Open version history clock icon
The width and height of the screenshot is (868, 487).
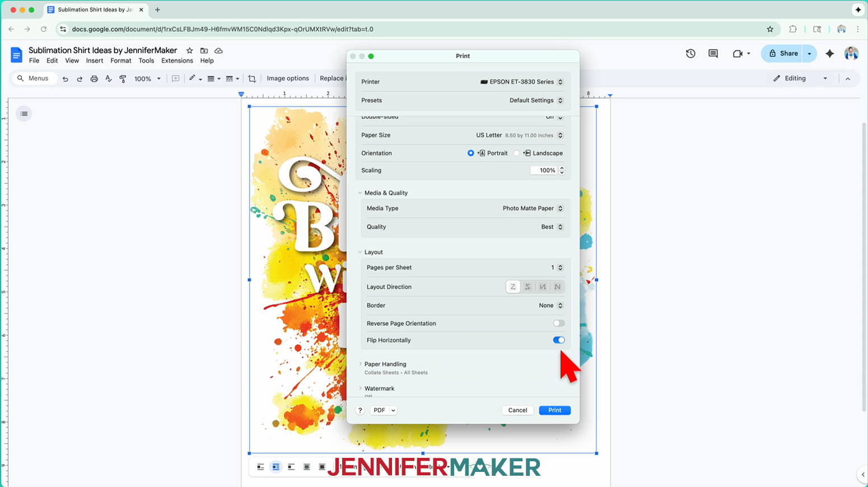pyautogui.click(x=690, y=54)
